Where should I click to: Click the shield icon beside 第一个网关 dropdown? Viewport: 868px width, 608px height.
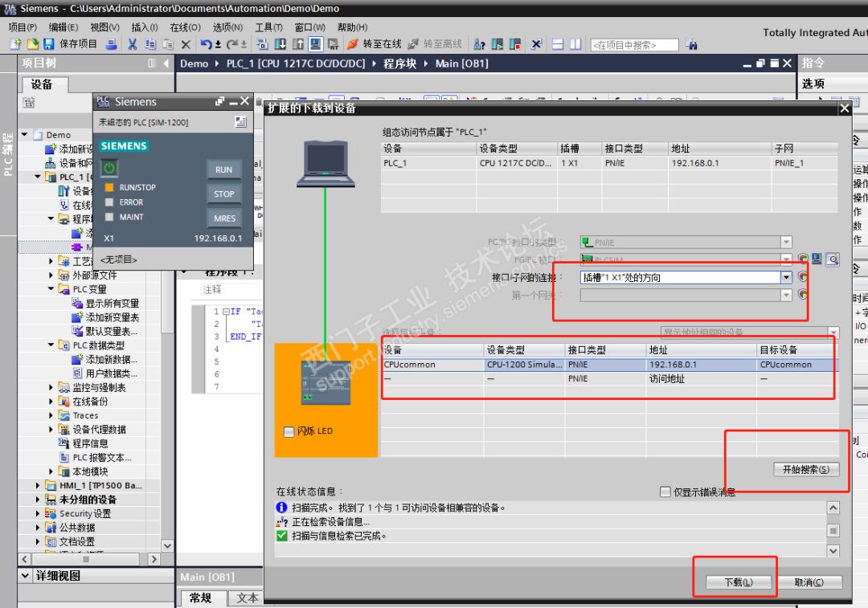803,294
